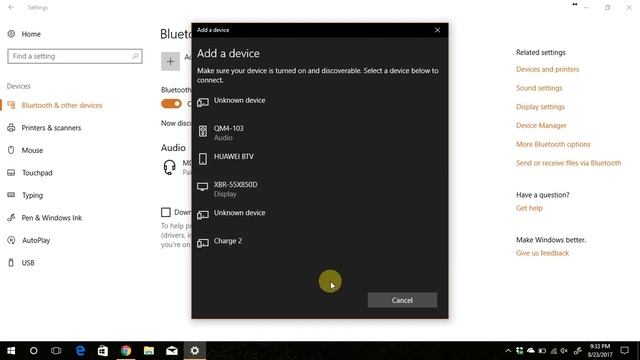Image resolution: width=640 pixels, height=360 pixels.
Task: Open Cortana search circle on taskbar
Action: (x=33, y=351)
